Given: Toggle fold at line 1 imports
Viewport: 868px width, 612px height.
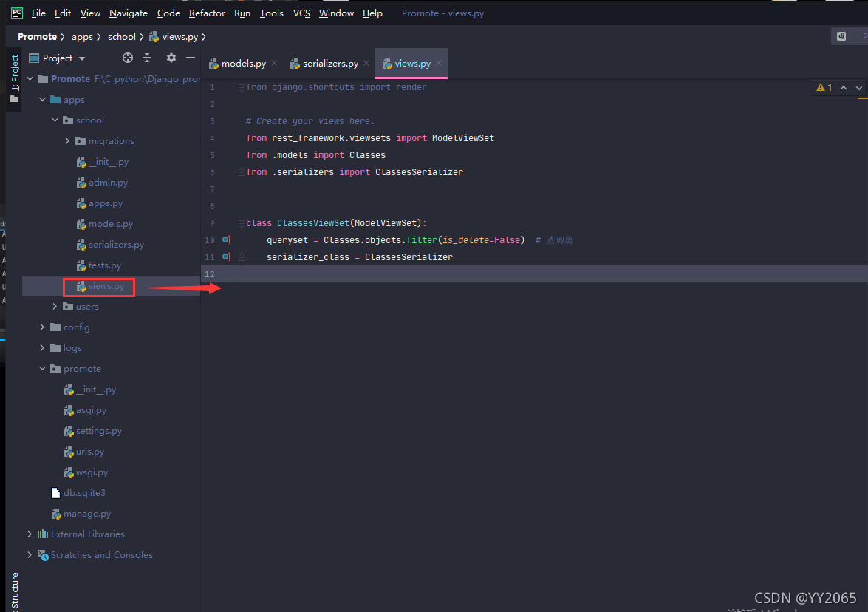Looking at the screenshot, I should (x=242, y=87).
